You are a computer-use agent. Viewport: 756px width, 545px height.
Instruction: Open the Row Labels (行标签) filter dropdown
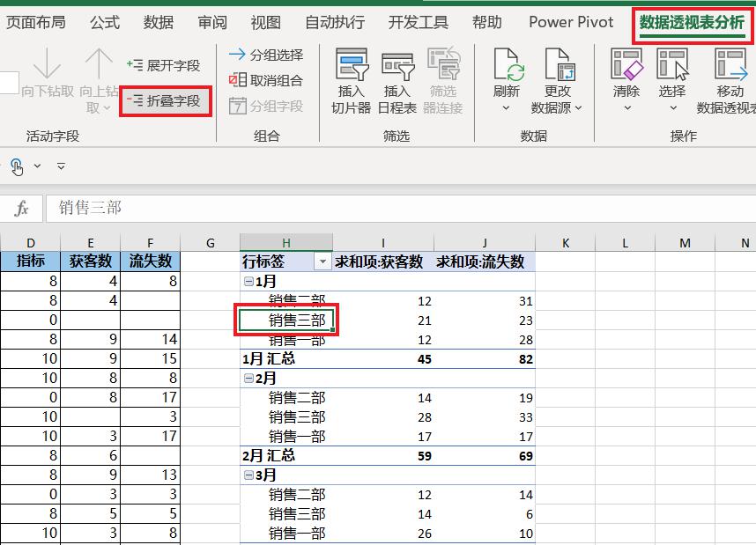pyautogui.click(x=322, y=261)
